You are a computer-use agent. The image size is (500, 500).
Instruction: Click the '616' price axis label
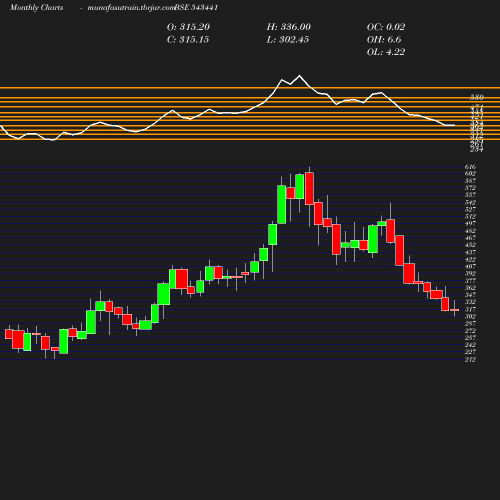[x=470, y=167]
